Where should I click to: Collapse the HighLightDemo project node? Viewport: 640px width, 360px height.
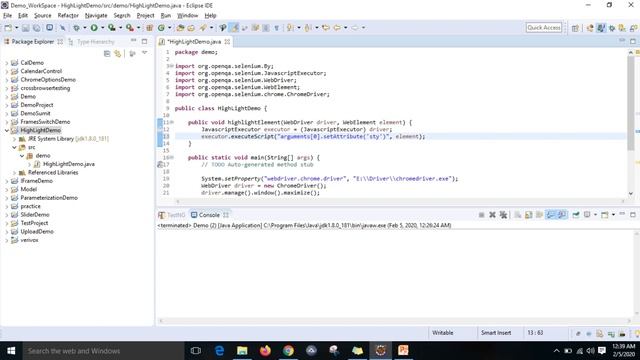coord(7,131)
